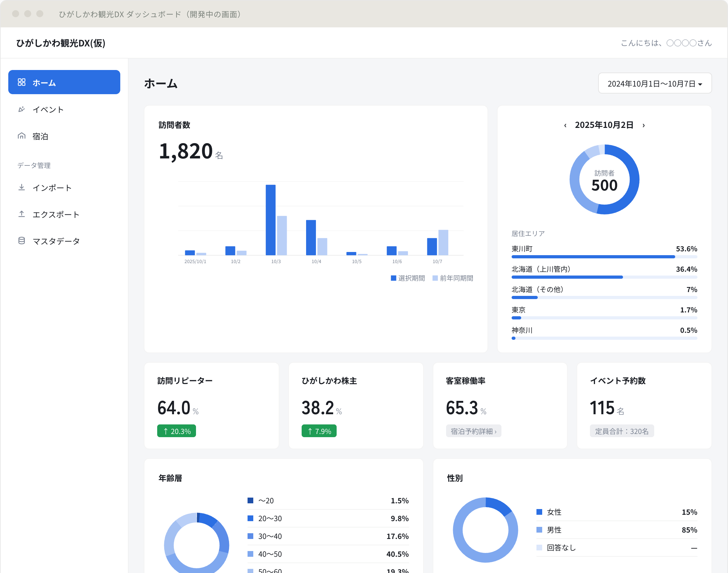Screen dimensions: 728x573
Task: Click the 65.3 room occupancy value
Action: 462,408
